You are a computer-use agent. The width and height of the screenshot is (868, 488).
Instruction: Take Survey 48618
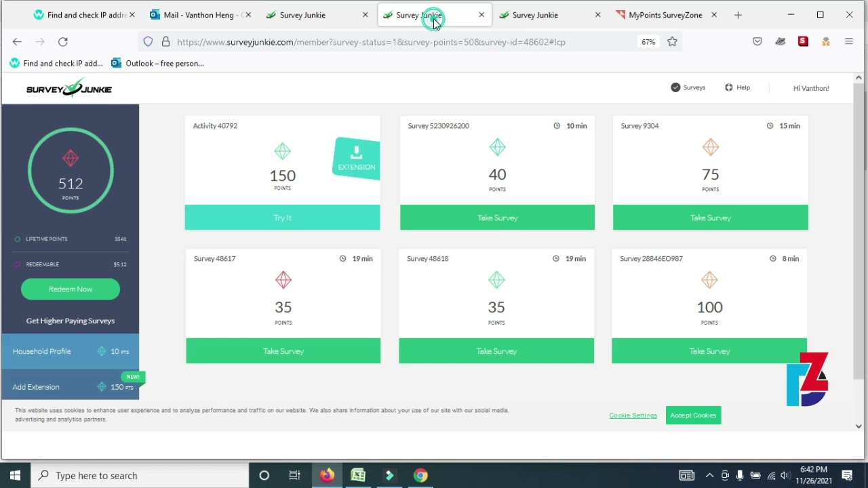pyautogui.click(x=496, y=351)
